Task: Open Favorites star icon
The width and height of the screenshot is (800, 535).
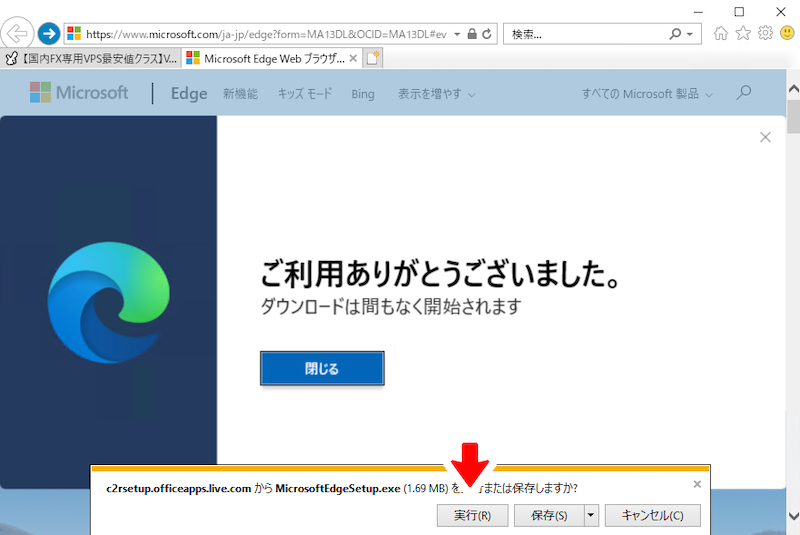Action: [x=743, y=34]
